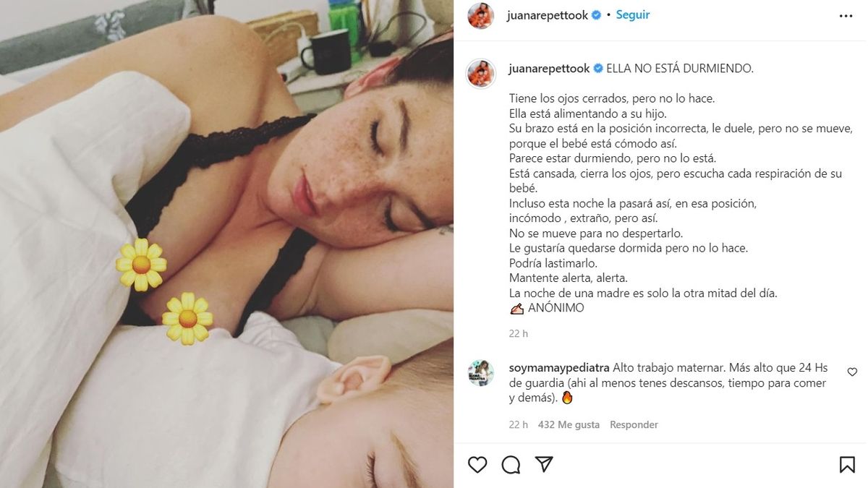Viewport: 868px width, 488px height.
Task: Open the three-dot more options menu
Action: tap(846, 16)
